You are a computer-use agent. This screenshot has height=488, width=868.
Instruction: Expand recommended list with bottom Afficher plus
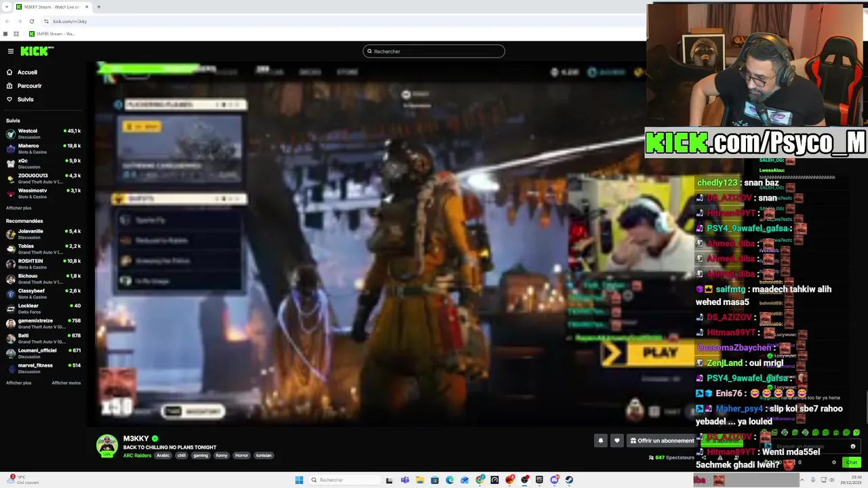pos(18,383)
